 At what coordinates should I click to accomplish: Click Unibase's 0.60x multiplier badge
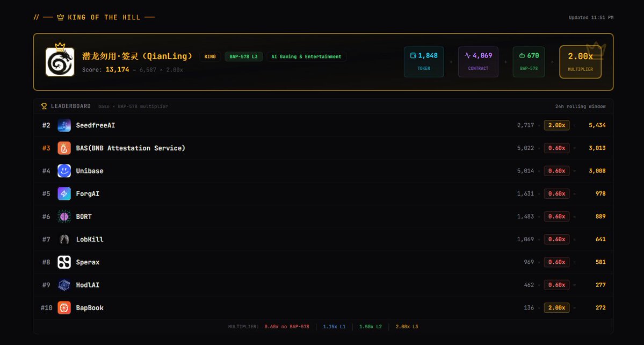556,171
